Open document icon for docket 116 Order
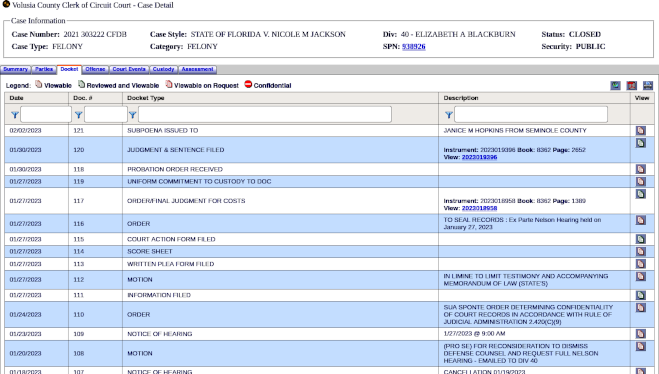The height and width of the screenshot is (374, 659). (x=641, y=220)
